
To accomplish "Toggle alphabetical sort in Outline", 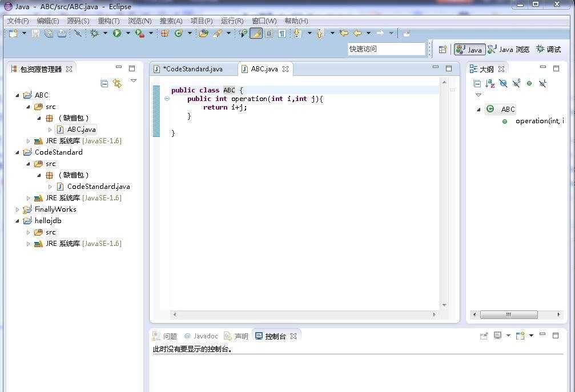I will [x=490, y=83].
